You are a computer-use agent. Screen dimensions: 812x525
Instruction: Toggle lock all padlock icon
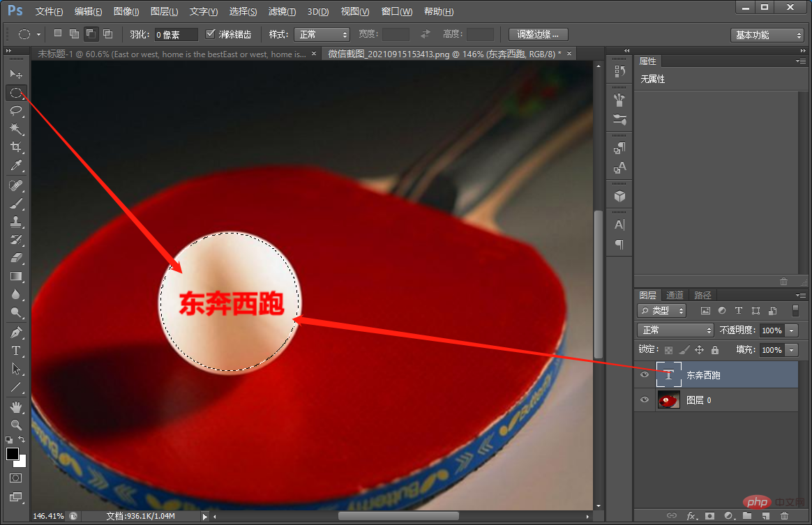pyautogui.click(x=715, y=350)
